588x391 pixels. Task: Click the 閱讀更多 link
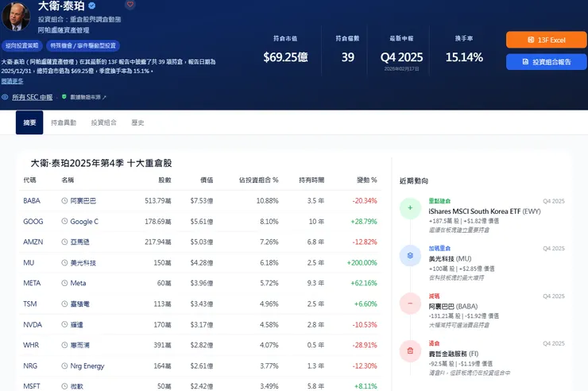pos(12,81)
